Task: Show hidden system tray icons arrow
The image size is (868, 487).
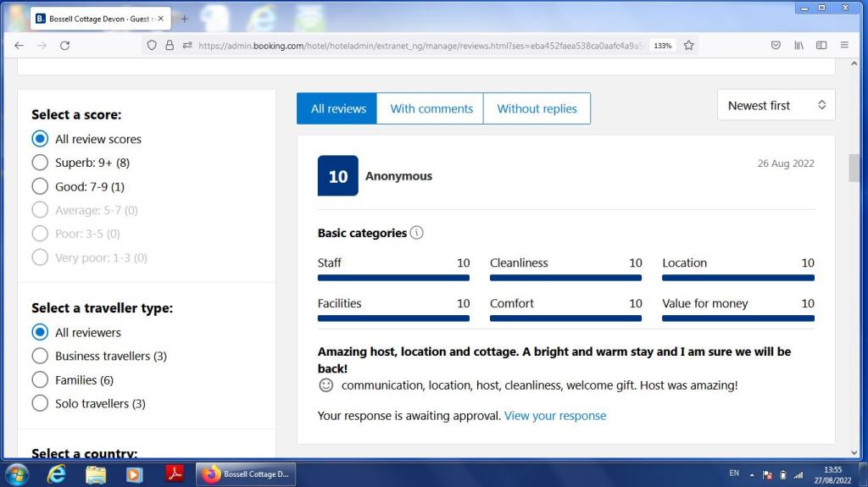Action: pyautogui.click(x=751, y=474)
